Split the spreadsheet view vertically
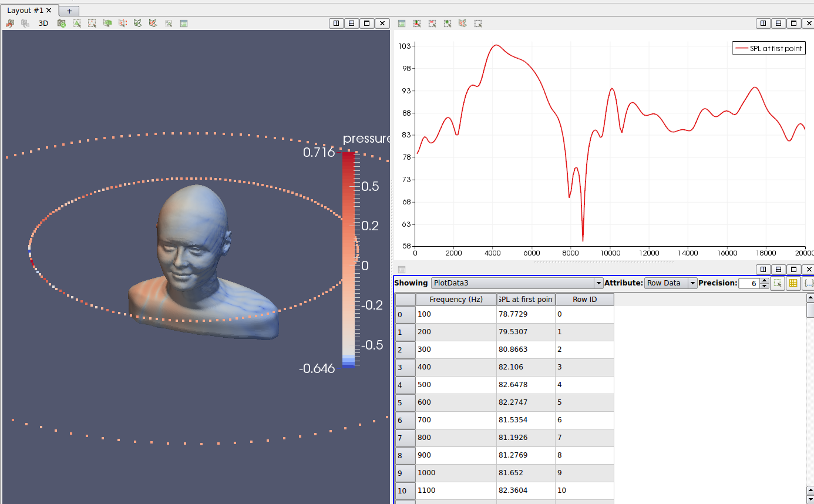The width and height of the screenshot is (814, 504). pyautogui.click(x=778, y=270)
